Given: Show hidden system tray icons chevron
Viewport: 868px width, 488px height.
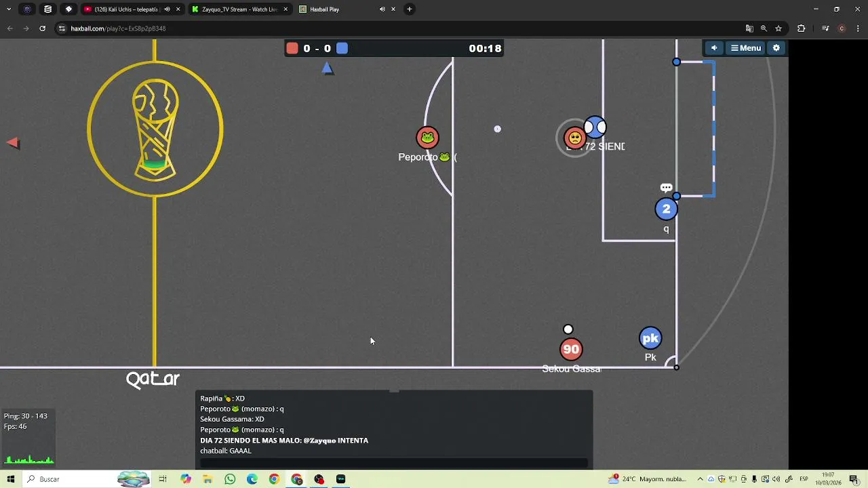Looking at the screenshot, I should (x=700, y=479).
